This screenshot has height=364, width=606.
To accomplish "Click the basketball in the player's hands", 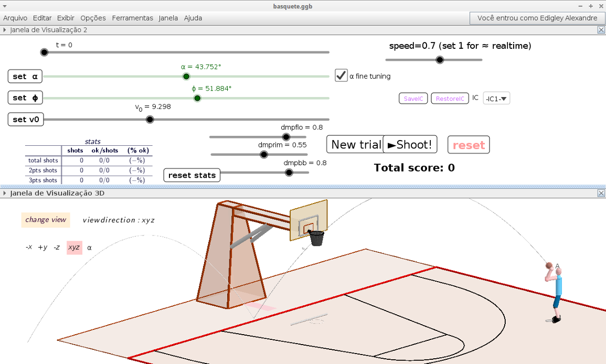I will [549, 265].
